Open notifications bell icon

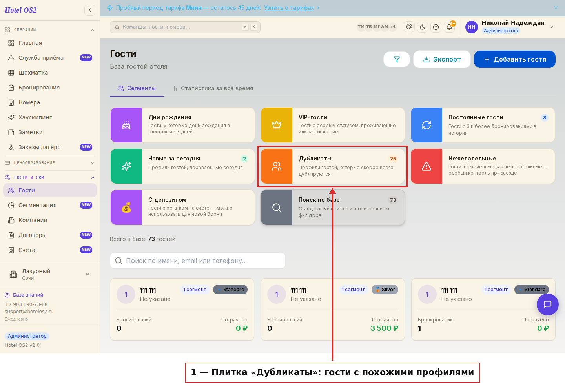449,27
